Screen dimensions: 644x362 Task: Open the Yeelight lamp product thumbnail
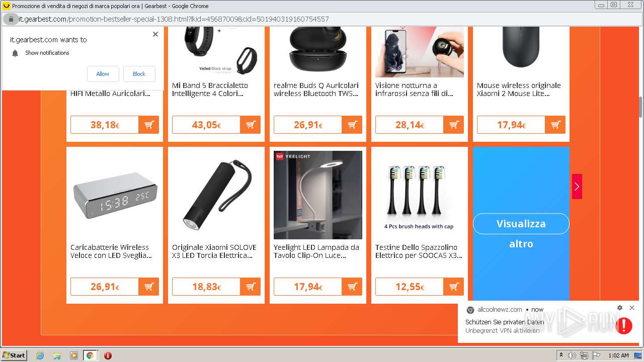(x=318, y=195)
